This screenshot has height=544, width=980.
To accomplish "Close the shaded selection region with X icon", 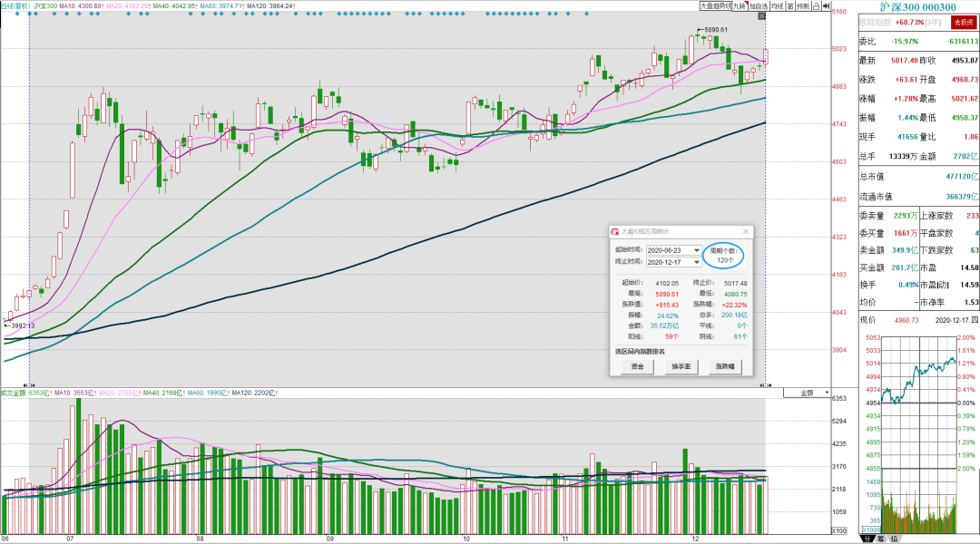I will [762, 16].
